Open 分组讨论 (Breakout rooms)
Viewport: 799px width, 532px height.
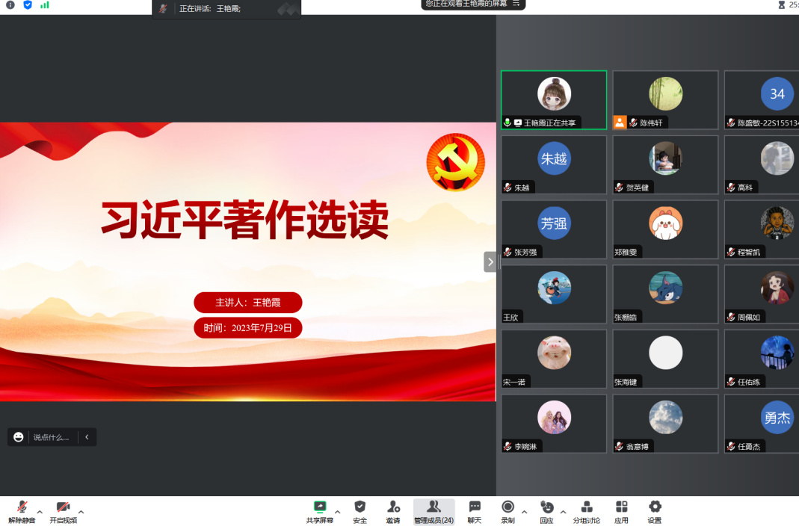[x=587, y=511]
